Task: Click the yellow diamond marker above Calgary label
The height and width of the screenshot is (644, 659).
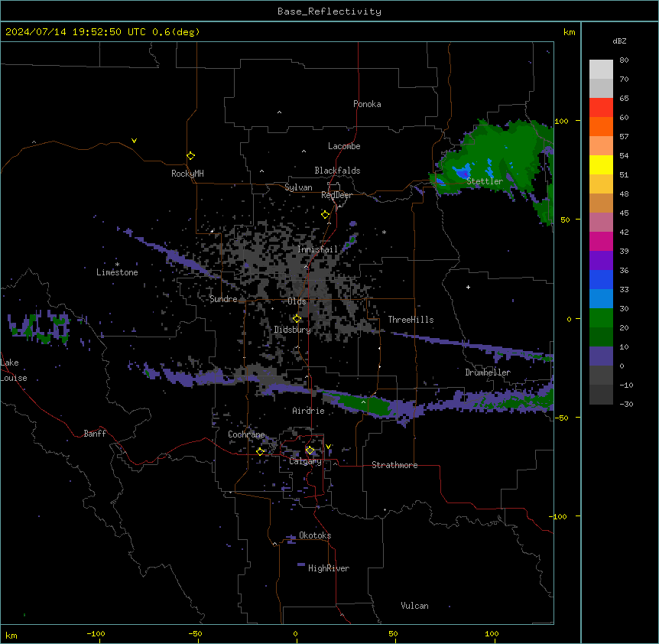Action: (x=310, y=450)
